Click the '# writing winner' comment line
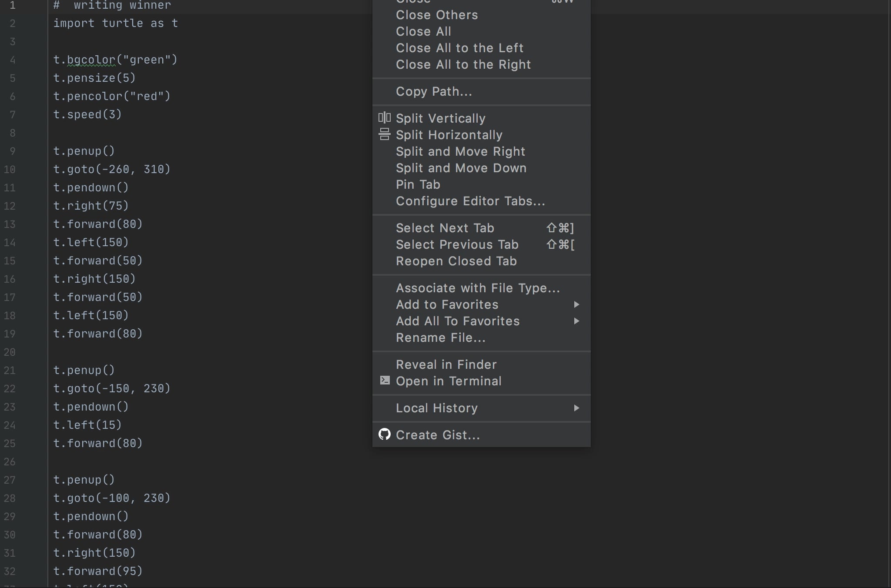The width and height of the screenshot is (891, 588). (x=112, y=5)
